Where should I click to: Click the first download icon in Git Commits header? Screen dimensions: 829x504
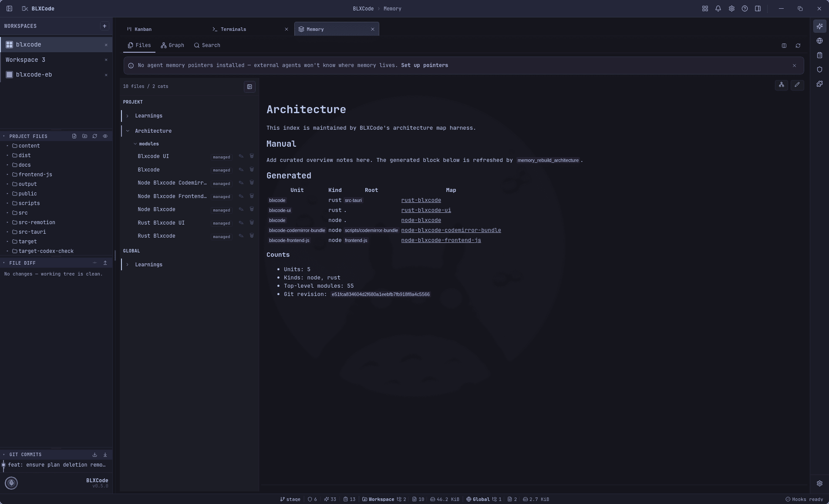point(94,455)
